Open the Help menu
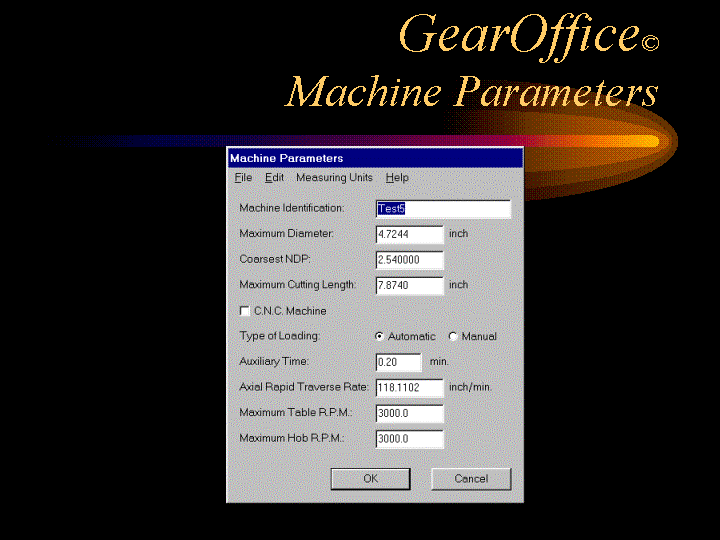720x540 pixels. point(397,178)
